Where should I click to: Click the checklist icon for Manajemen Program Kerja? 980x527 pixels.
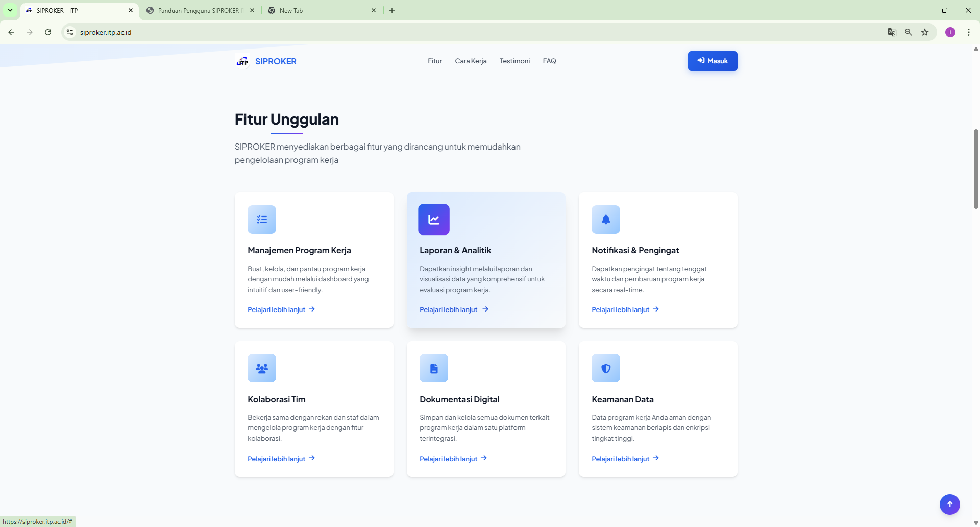point(261,220)
